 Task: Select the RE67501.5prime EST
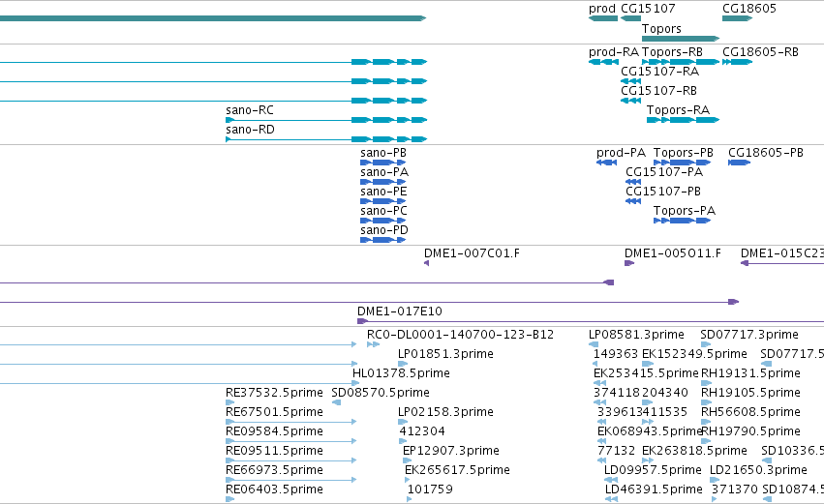click(291, 422)
